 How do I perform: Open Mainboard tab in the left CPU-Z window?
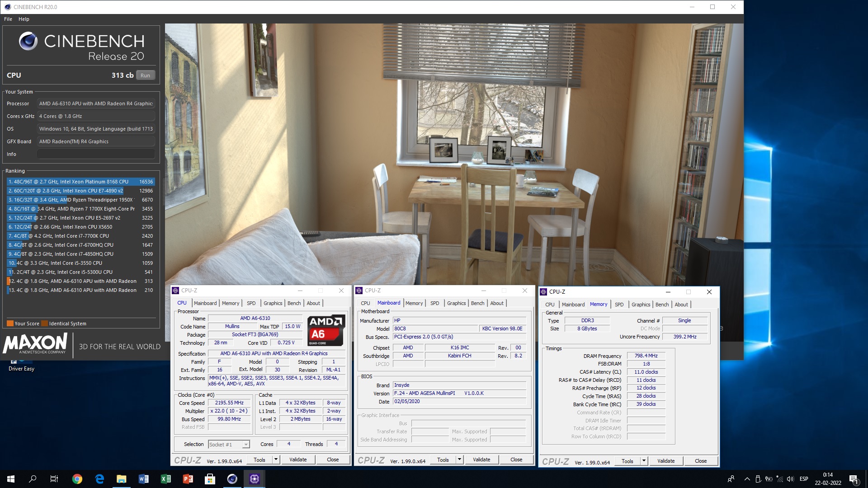205,303
